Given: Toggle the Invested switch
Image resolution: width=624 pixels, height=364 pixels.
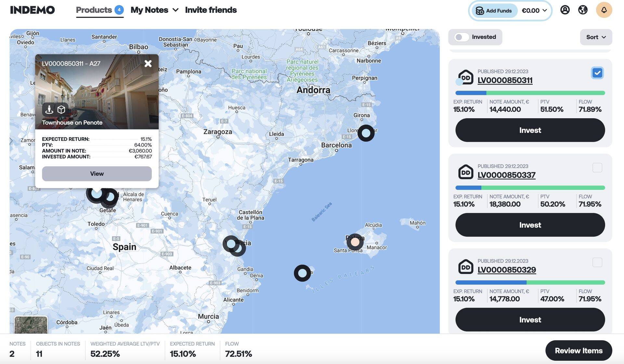Looking at the screenshot, I should click(461, 37).
